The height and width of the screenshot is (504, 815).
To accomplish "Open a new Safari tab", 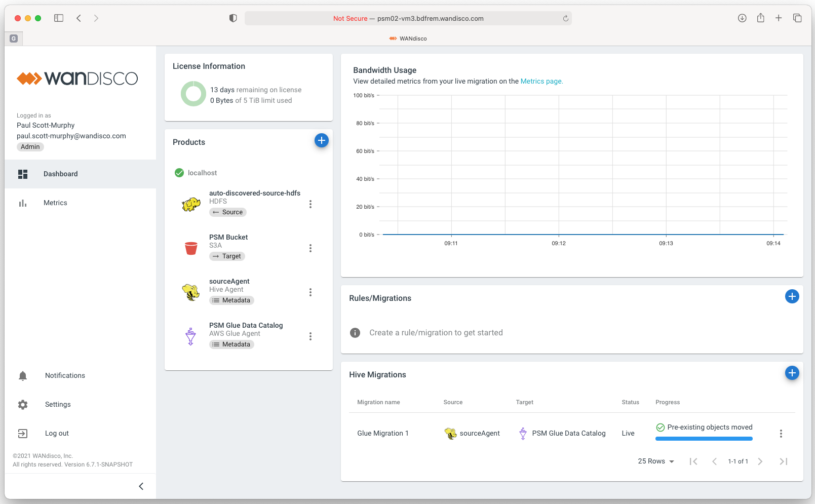I will [x=779, y=18].
